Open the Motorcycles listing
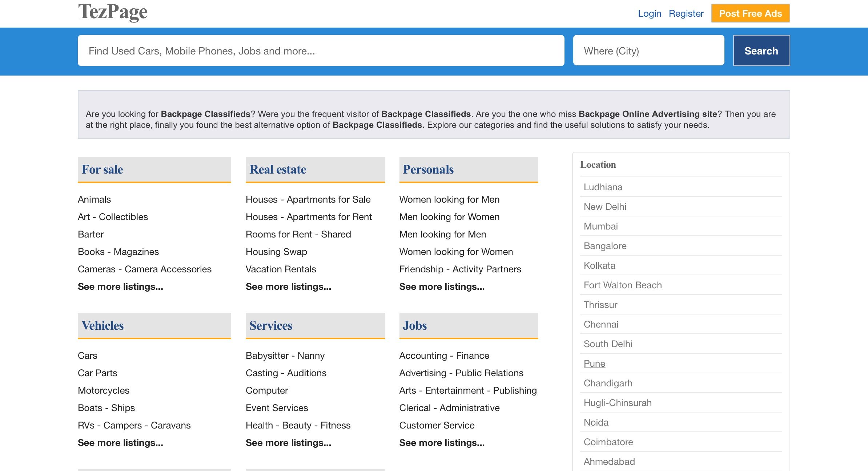 tap(104, 390)
